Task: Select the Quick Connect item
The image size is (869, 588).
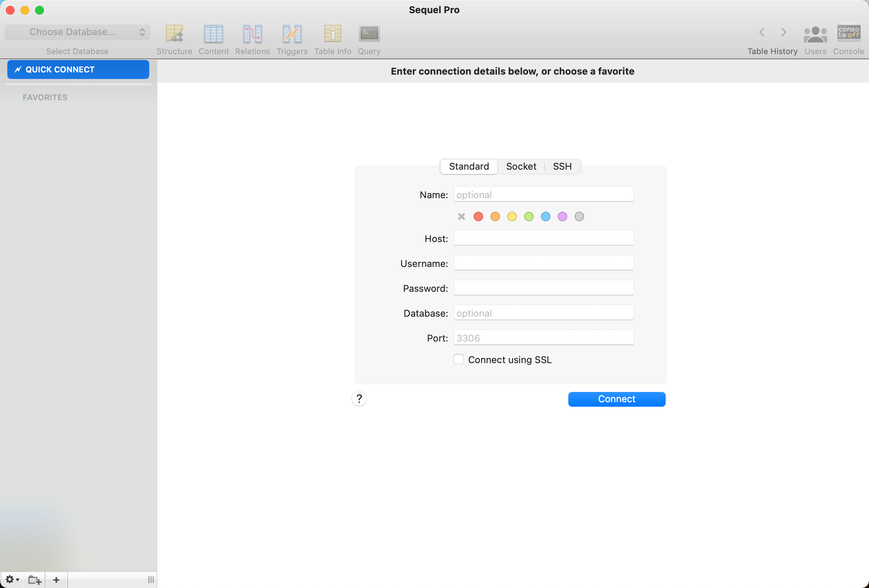Action: click(78, 69)
